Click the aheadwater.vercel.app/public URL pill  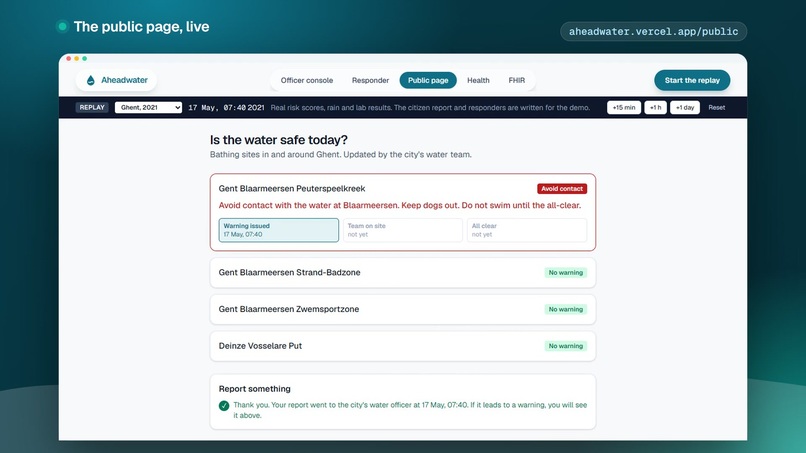coord(653,31)
